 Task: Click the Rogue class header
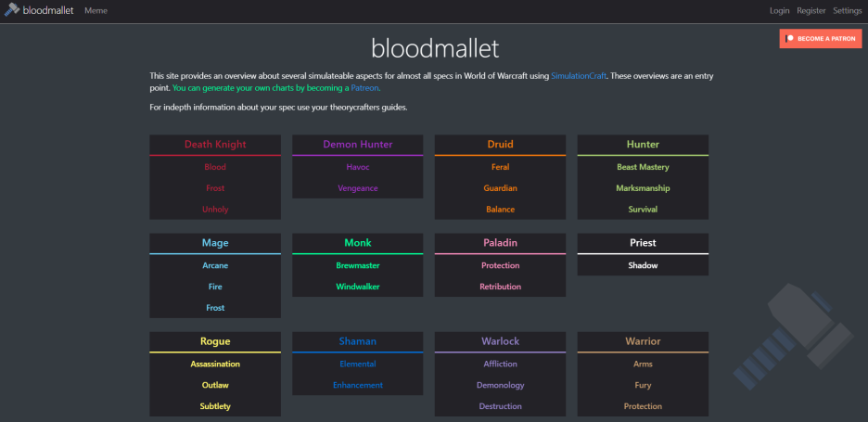215,341
